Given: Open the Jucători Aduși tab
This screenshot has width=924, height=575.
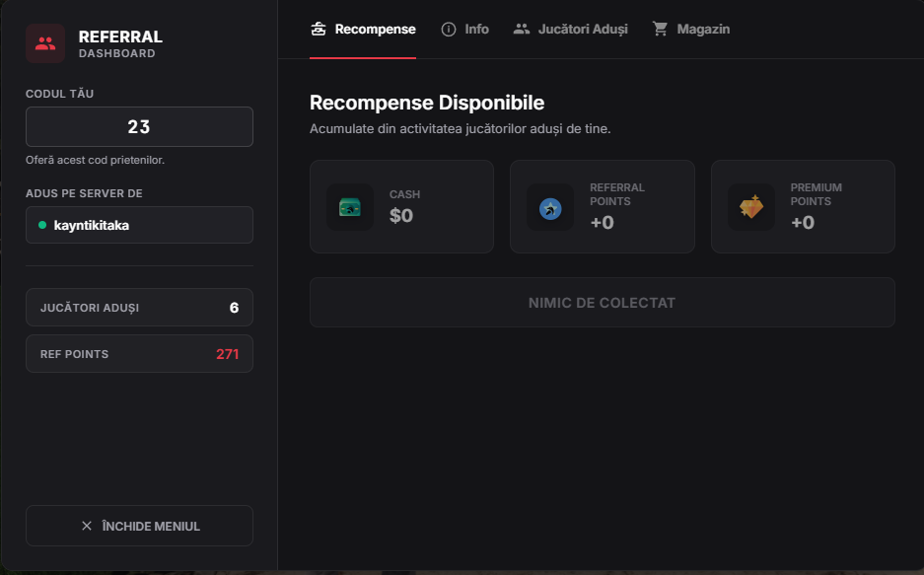Looking at the screenshot, I should click(x=570, y=30).
